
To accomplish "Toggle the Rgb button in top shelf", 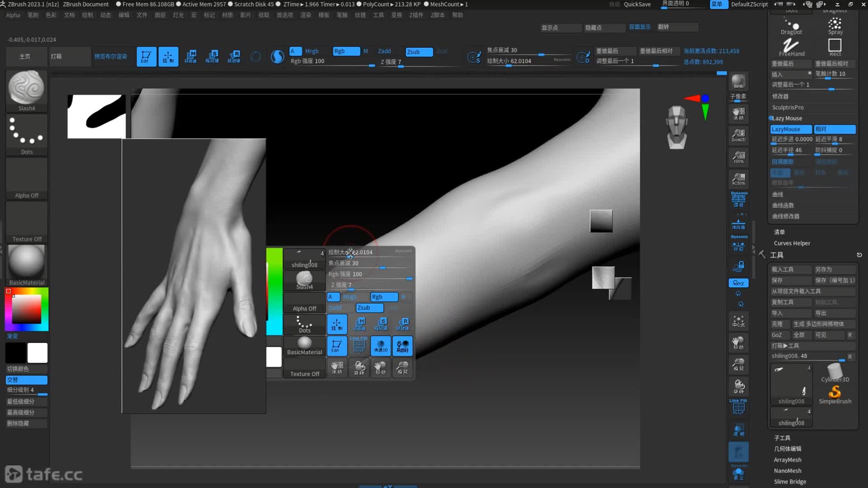I will pyautogui.click(x=346, y=51).
